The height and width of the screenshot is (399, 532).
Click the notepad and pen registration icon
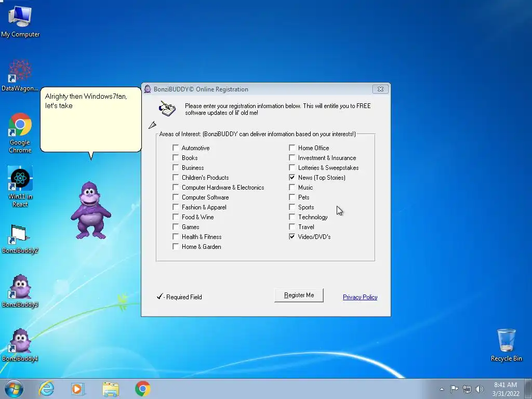[x=167, y=108]
